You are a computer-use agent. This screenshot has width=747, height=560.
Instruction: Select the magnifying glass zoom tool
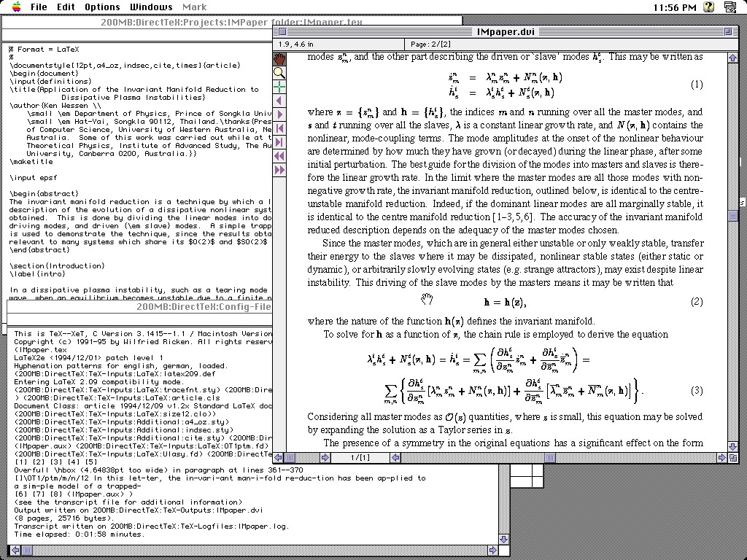[x=279, y=73]
